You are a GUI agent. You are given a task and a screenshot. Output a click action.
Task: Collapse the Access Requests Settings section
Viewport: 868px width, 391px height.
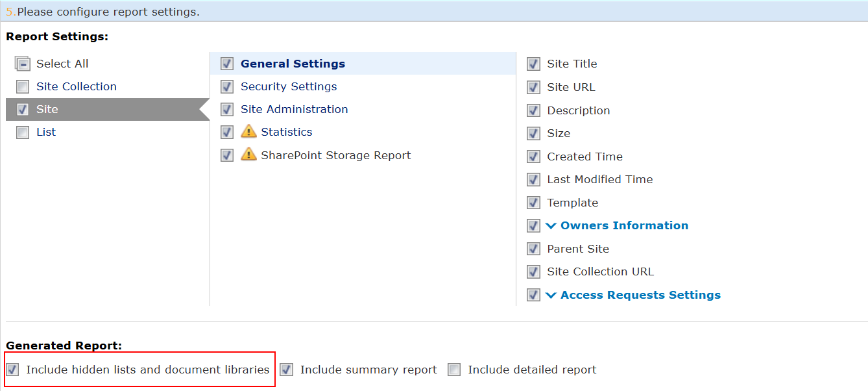coord(551,294)
